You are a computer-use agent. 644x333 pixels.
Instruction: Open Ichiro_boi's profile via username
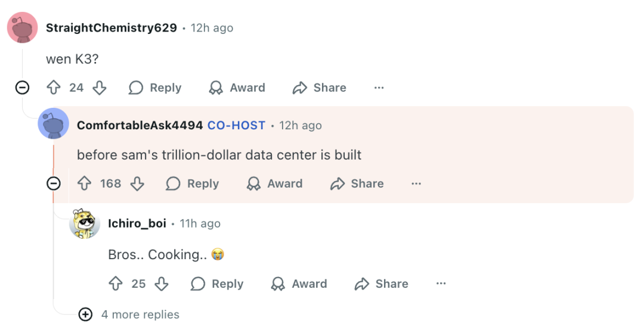137,223
